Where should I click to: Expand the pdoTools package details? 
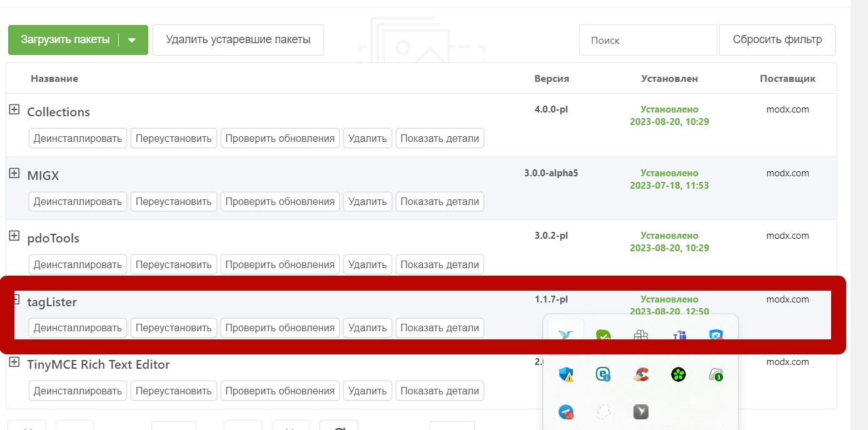[x=14, y=236]
